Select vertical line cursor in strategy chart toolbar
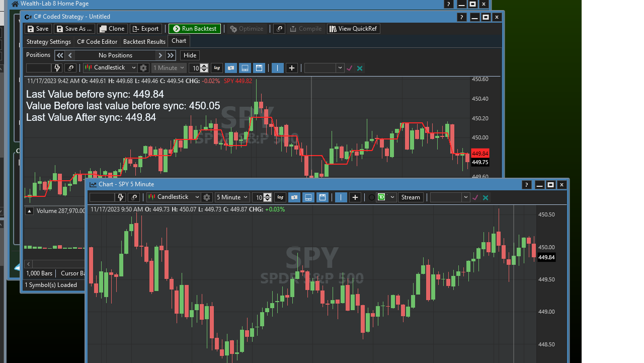 (278, 68)
